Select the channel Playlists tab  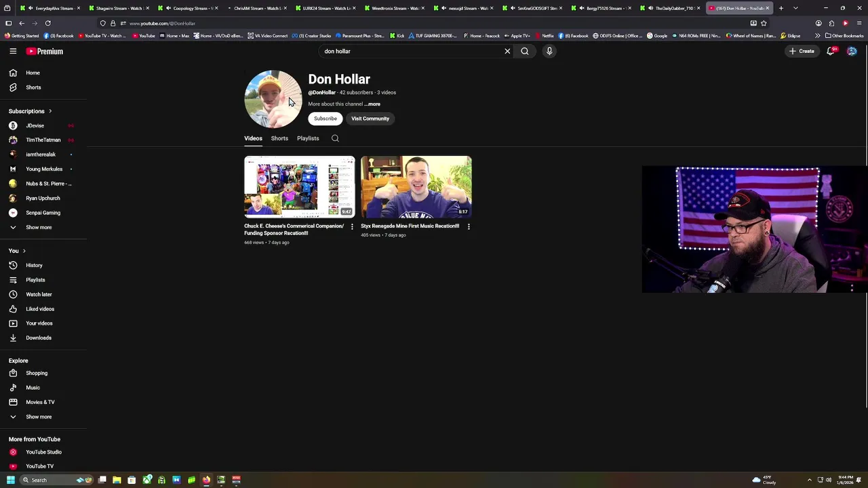pyautogui.click(x=308, y=138)
